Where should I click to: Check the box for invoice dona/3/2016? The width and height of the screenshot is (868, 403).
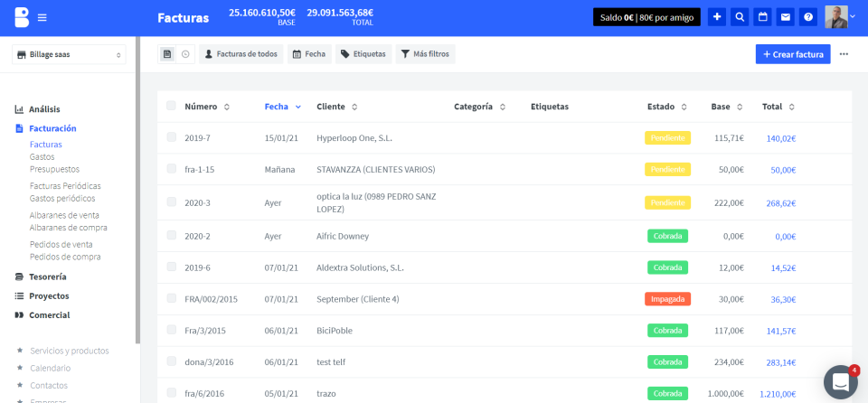tap(171, 361)
